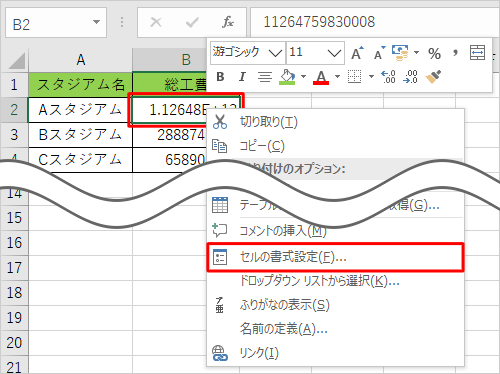Click the center align icon
Viewport: 500px width, 374px height.
[265, 77]
